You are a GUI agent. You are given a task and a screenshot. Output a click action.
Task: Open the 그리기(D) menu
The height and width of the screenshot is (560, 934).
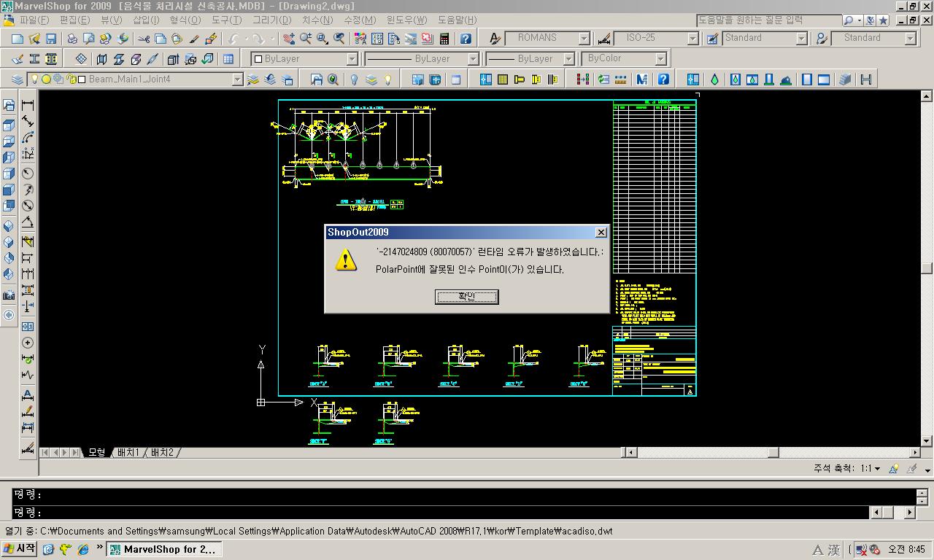pyautogui.click(x=271, y=20)
